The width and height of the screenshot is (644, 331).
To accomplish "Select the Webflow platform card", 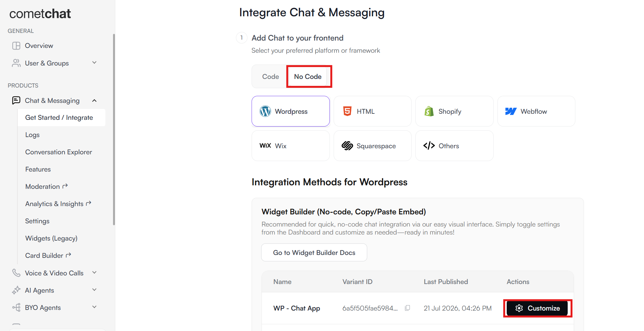I will (536, 111).
